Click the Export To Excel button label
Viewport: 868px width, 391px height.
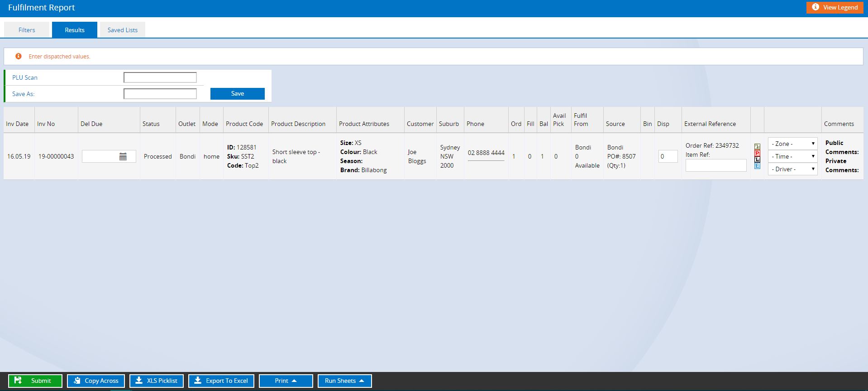tap(227, 381)
